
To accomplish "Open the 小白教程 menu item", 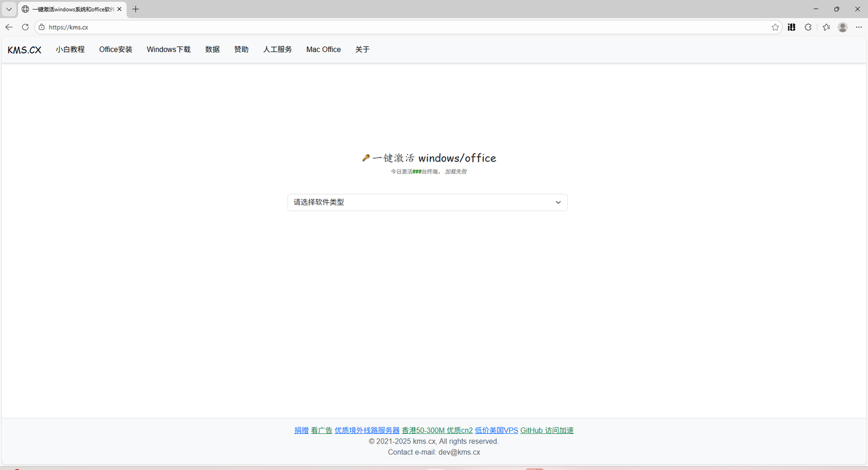I will (x=71, y=49).
